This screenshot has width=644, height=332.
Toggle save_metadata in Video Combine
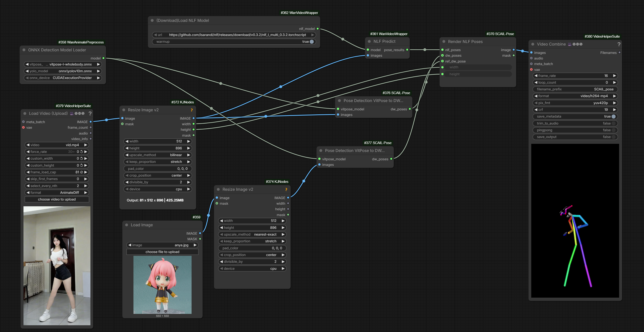tap(613, 116)
